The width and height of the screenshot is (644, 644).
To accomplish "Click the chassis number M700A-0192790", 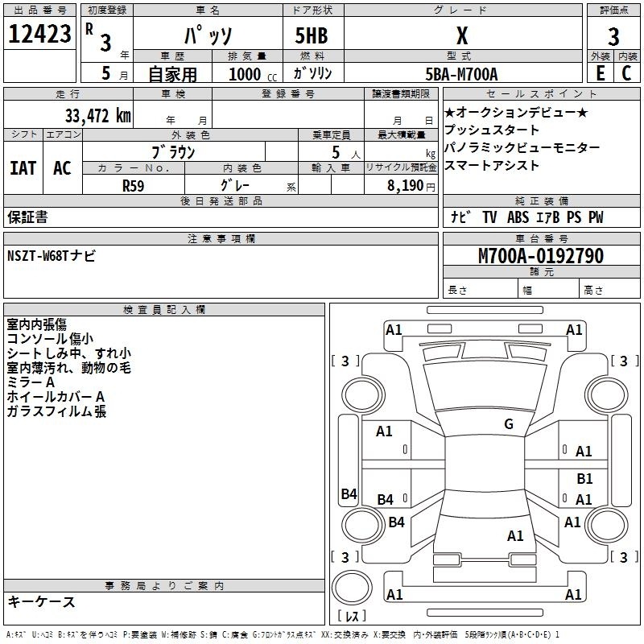I will (x=541, y=255).
